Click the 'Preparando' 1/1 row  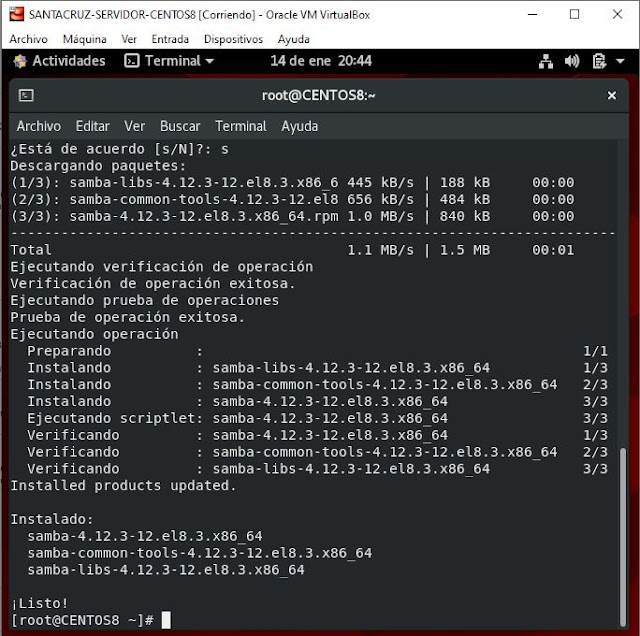click(x=318, y=351)
